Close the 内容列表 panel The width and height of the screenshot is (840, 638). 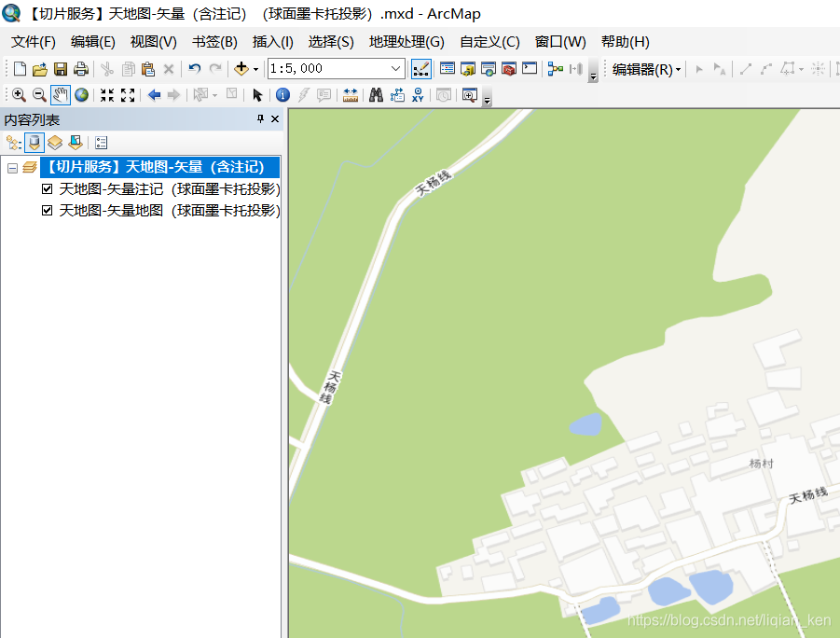(275, 119)
